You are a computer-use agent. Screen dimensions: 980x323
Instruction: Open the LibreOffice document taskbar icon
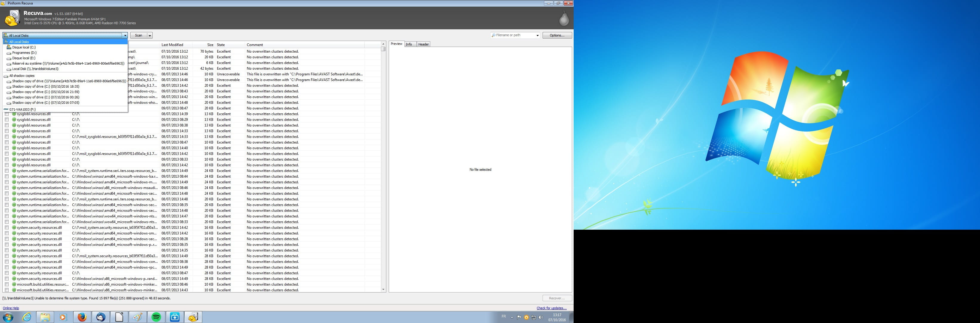[x=119, y=317]
